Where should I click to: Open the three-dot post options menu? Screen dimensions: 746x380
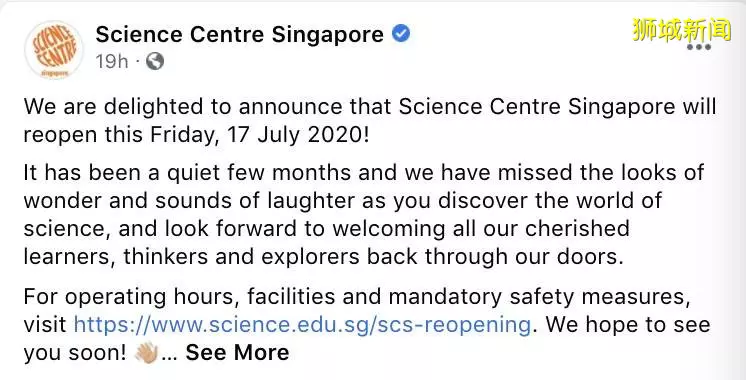coord(698,47)
